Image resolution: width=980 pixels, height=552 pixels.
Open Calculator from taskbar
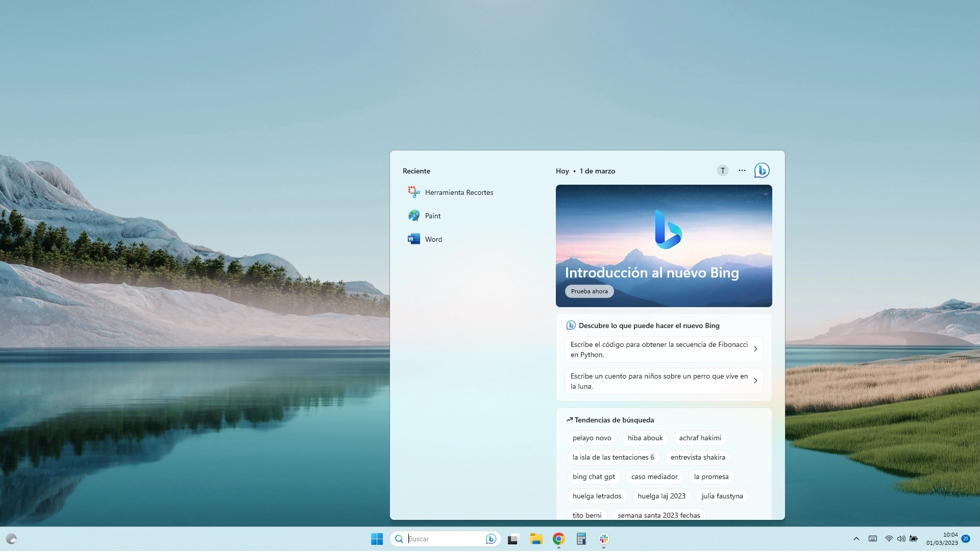point(581,539)
